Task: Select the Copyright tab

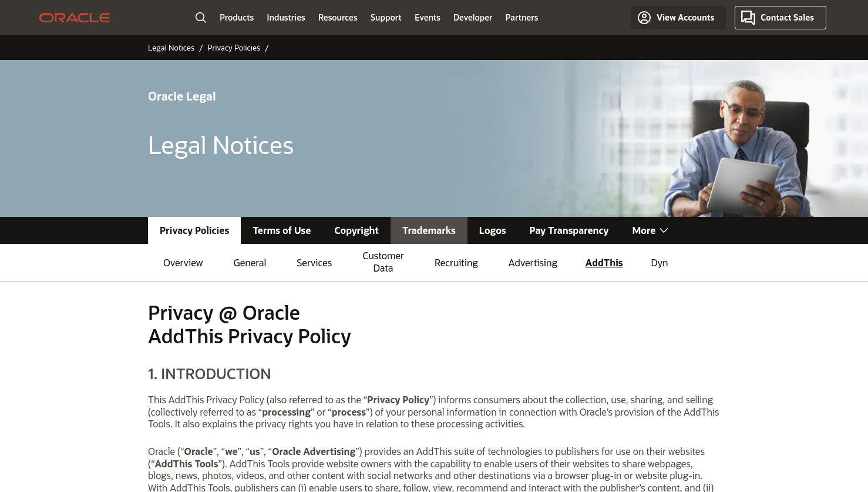Action: 356,230
